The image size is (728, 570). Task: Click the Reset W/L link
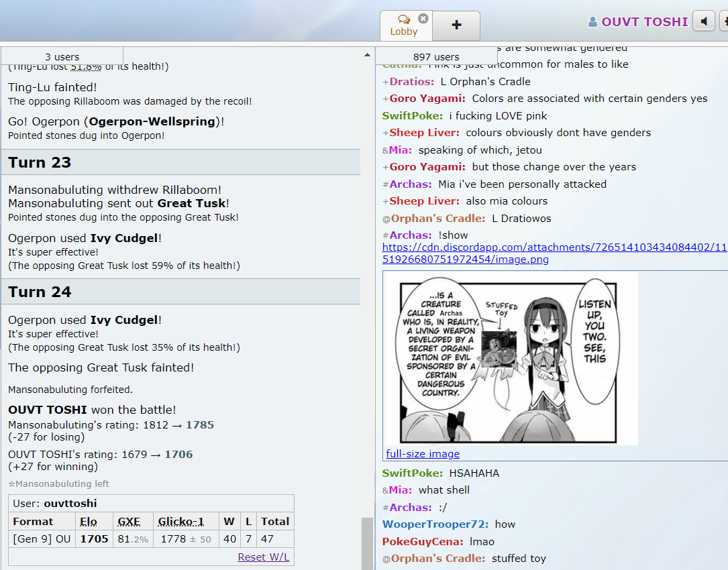click(263, 557)
